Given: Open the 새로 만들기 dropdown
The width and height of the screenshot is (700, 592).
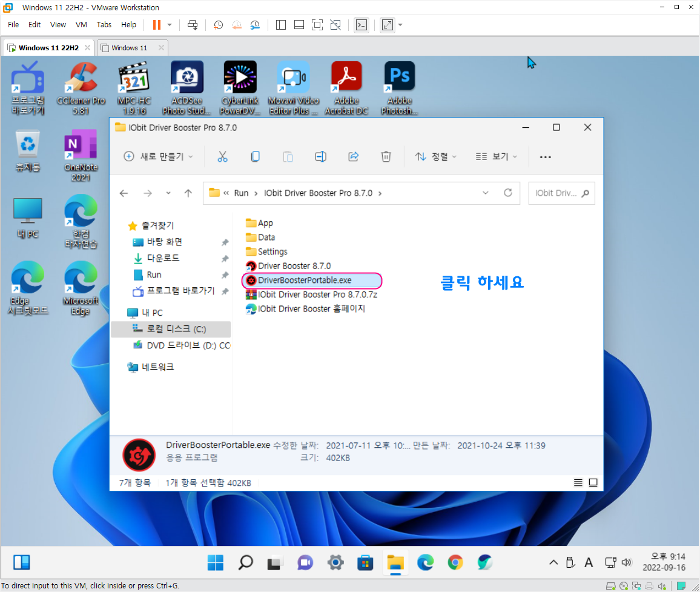Looking at the screenshot, I should (x=159, y=156).
